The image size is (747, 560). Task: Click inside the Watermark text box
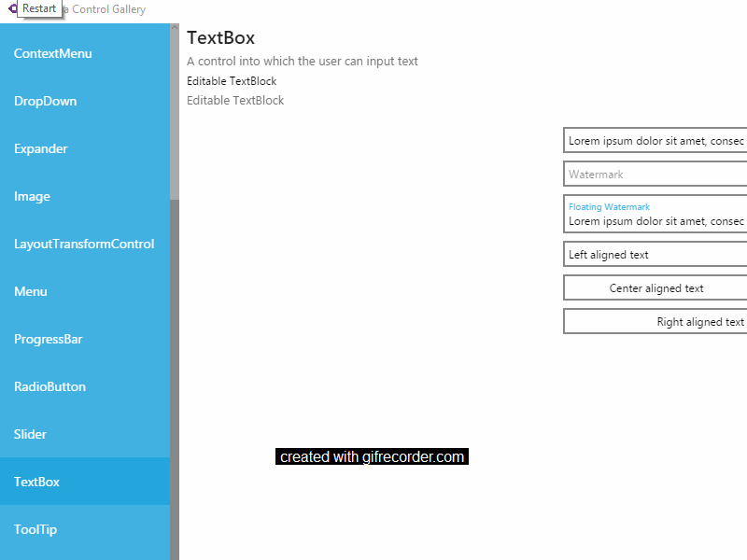(x=654, y=174)
